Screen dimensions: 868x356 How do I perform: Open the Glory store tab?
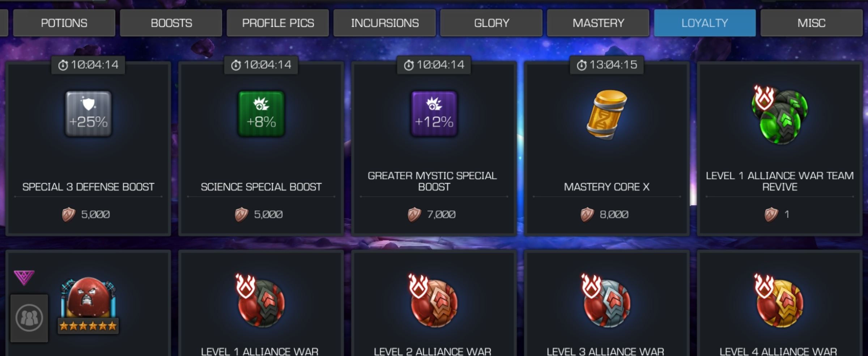[491, 23]
